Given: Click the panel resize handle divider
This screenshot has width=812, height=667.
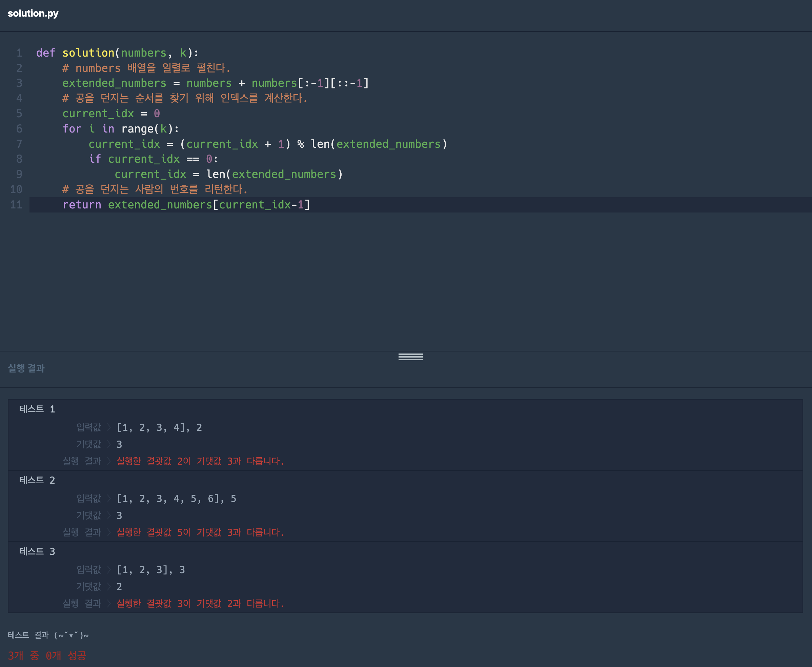Looking at the screenshot, I should pos(410,357).
